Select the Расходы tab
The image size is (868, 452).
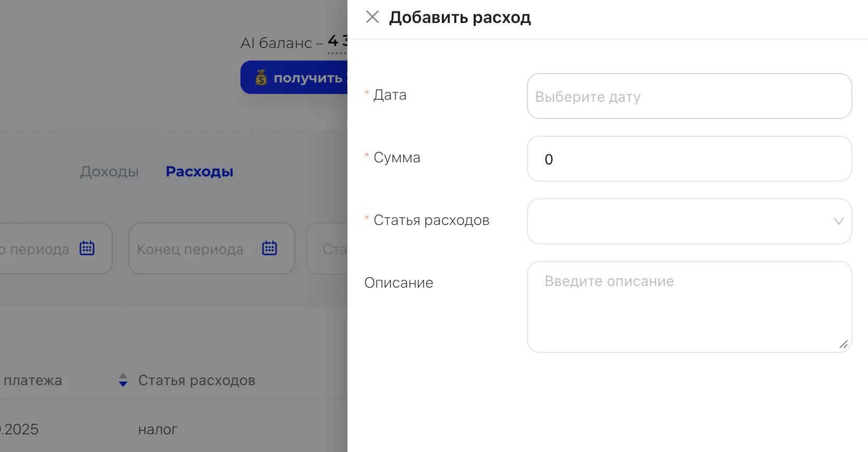(199, 172)
